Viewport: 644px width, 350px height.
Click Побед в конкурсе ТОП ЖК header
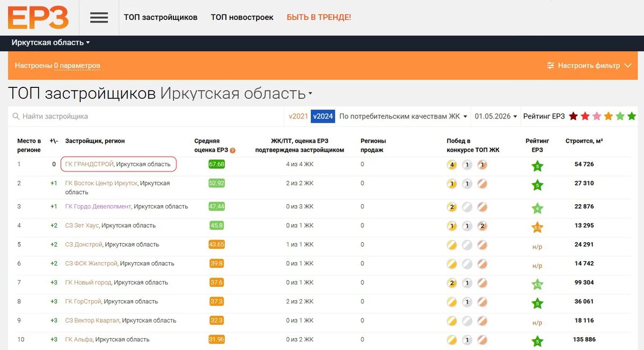point(473,145)
